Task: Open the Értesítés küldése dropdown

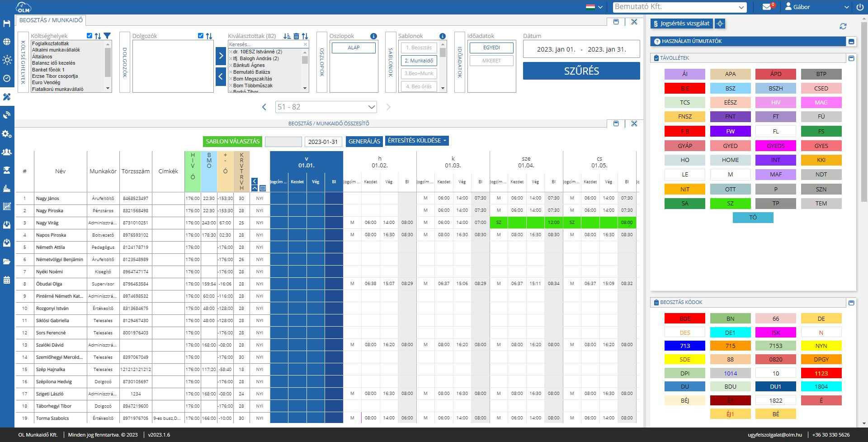Action: coord(417,141)
